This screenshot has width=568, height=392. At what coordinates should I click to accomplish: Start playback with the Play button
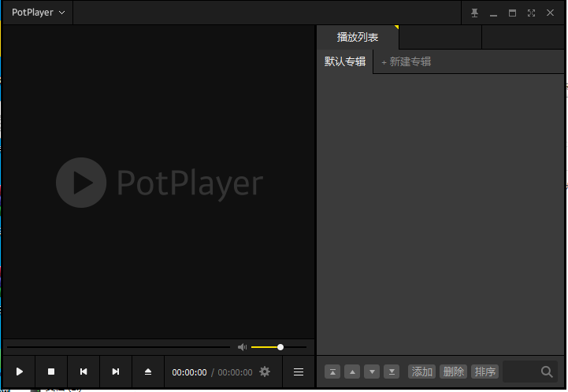coord(19,372)
